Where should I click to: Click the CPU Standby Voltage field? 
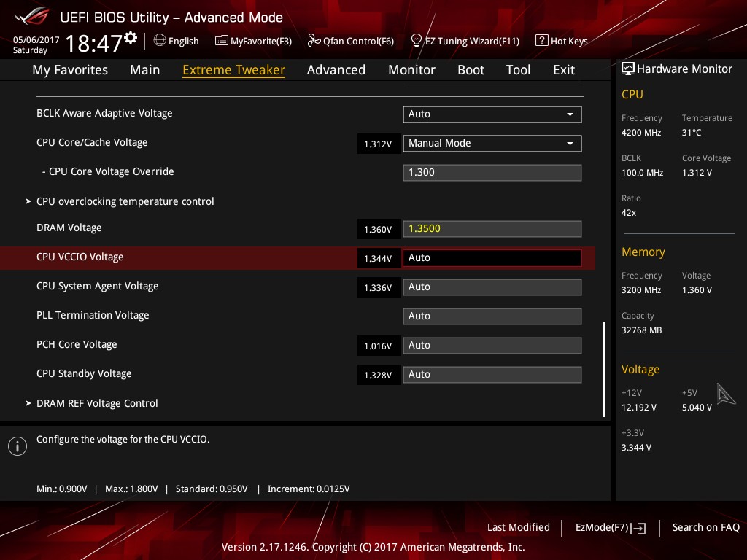[x=492, y=374]
